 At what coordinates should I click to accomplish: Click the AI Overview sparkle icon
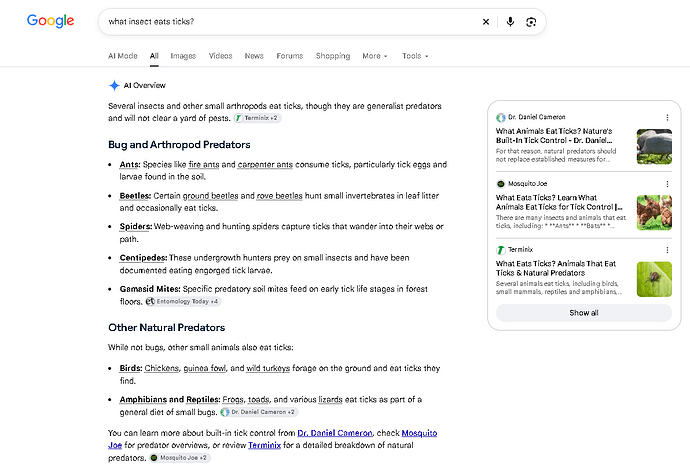tap(114, 85)
